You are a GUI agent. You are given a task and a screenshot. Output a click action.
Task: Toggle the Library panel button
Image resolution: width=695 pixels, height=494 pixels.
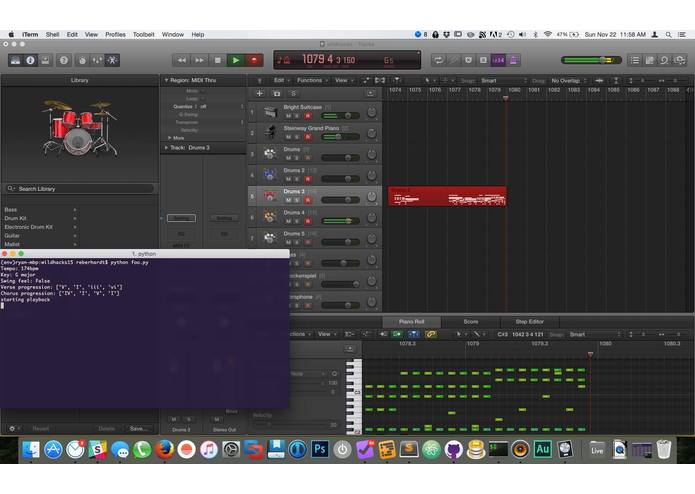pos(15,60)
